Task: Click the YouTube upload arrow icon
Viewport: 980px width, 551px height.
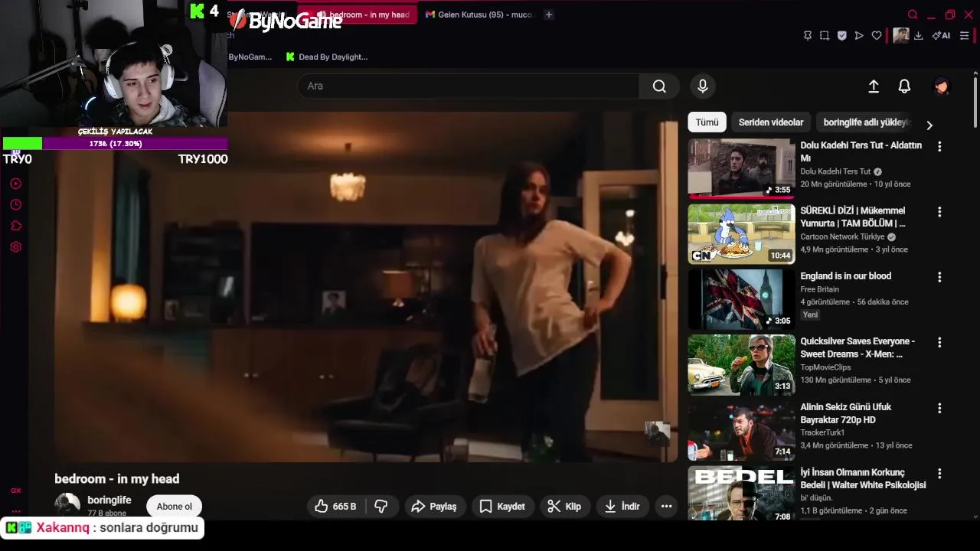Action: pos(874,86)
